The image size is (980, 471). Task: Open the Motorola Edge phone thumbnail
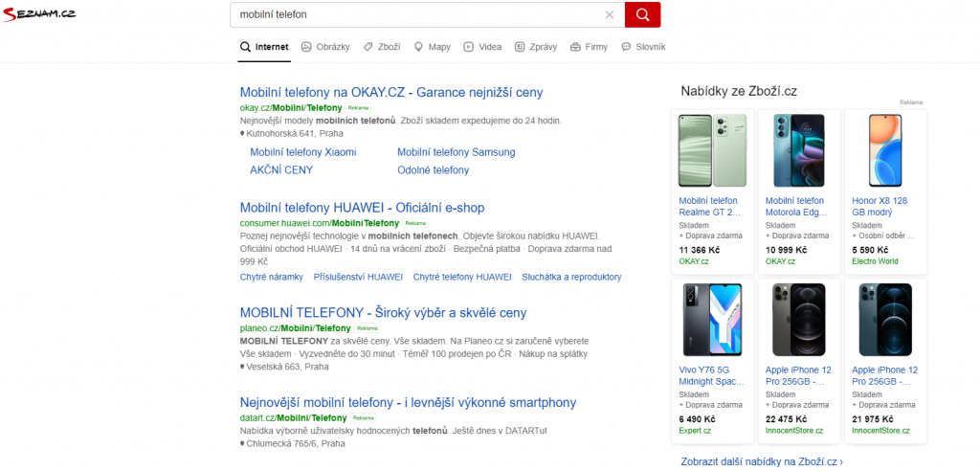click(799, 150)
